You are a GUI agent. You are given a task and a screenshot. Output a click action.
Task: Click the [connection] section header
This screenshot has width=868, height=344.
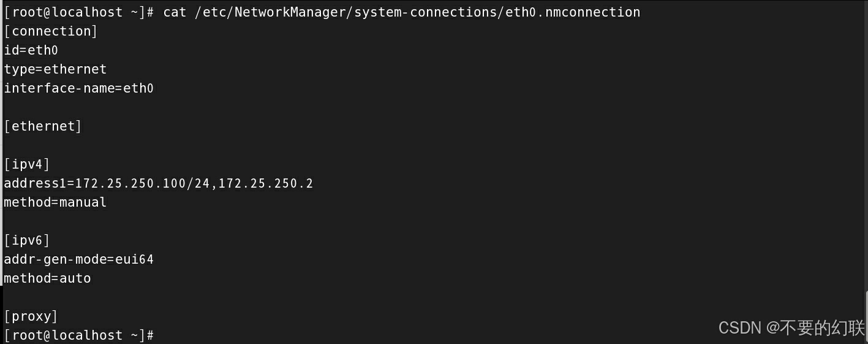[51, 31]
